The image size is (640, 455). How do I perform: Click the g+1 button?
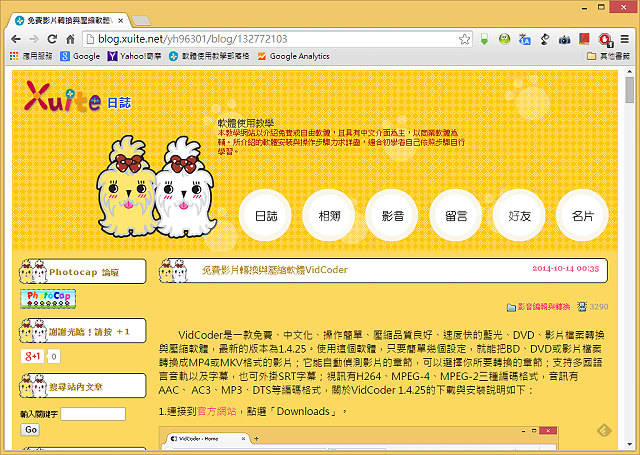32,356
